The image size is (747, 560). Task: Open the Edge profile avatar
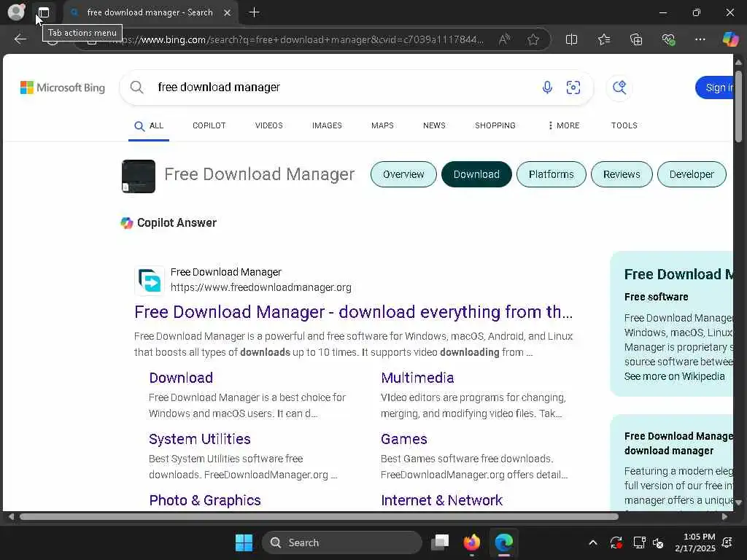16,12
